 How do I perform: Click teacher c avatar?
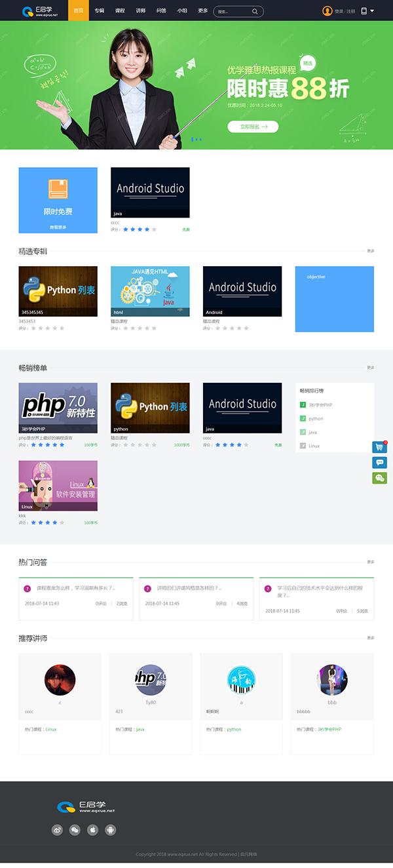point(60,680)
